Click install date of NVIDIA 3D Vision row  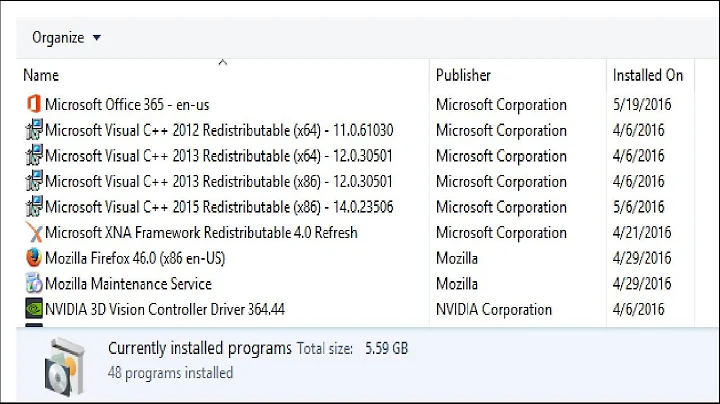[638, 309]
